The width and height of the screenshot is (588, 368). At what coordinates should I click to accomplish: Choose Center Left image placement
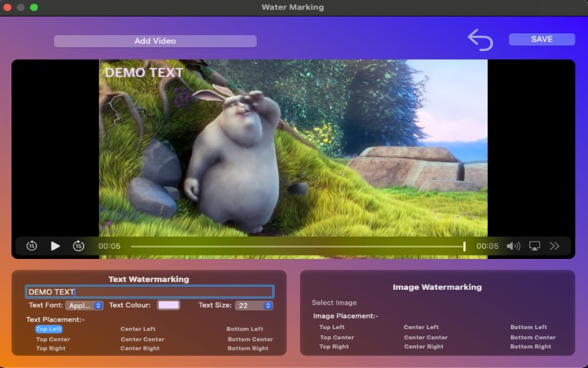coord(421,327)
